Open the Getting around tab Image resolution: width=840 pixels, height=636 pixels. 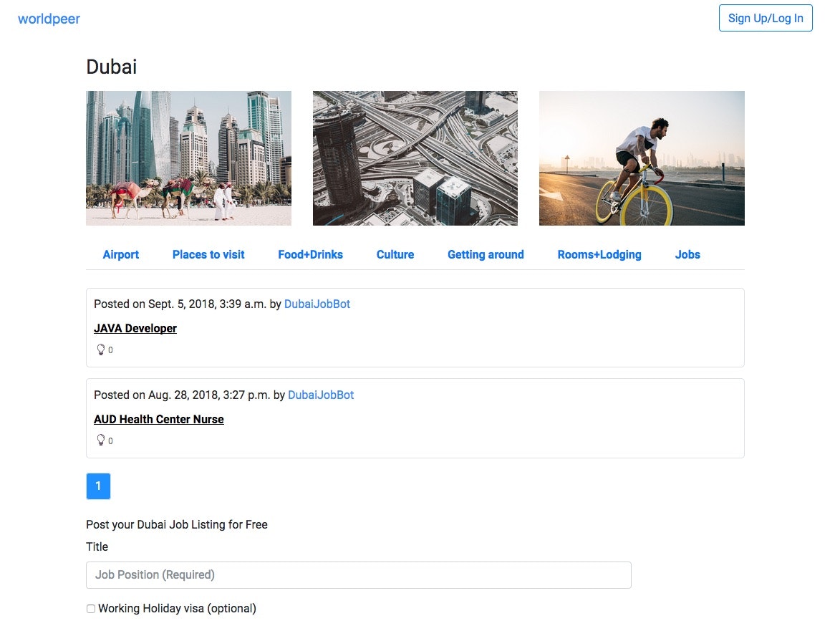[x=486, y=254]
